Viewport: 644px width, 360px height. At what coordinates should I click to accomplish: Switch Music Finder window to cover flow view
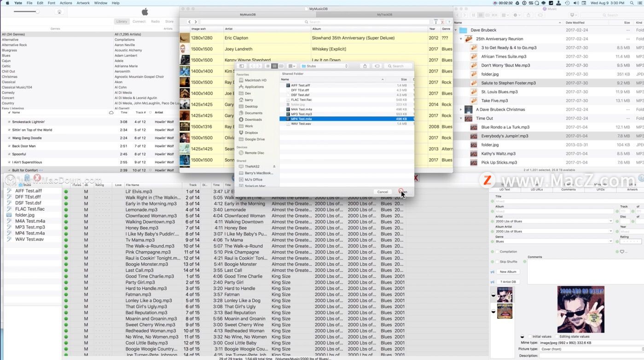[x=495, y=15]
